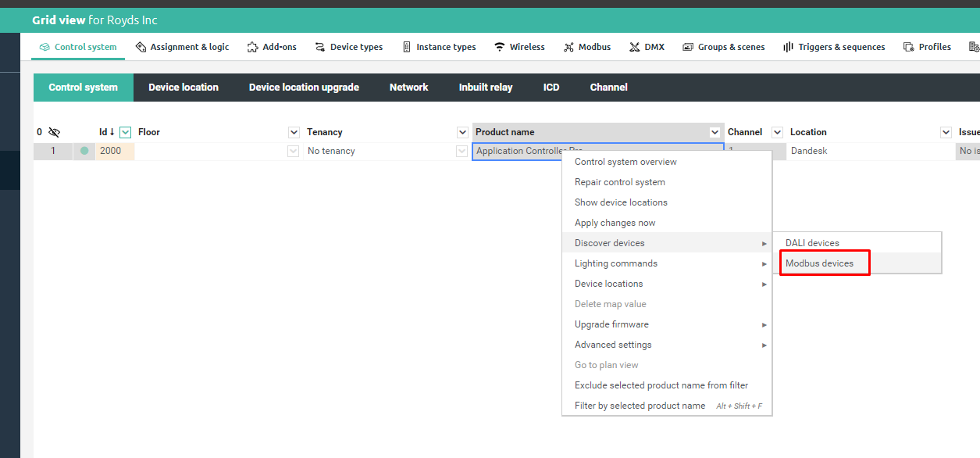Switch to the Device location upgrade tab
This screenshot has height=458, width=980.
click(304, 88)
